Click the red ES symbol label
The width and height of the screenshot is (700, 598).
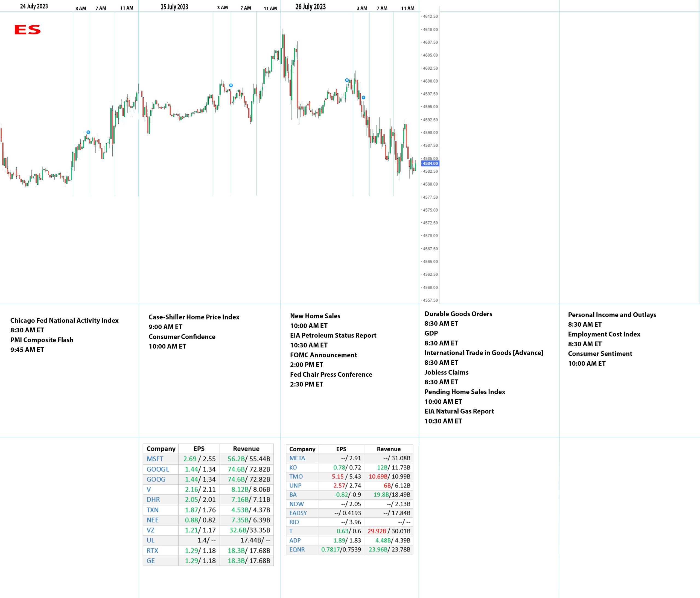[x=27, y=30]
